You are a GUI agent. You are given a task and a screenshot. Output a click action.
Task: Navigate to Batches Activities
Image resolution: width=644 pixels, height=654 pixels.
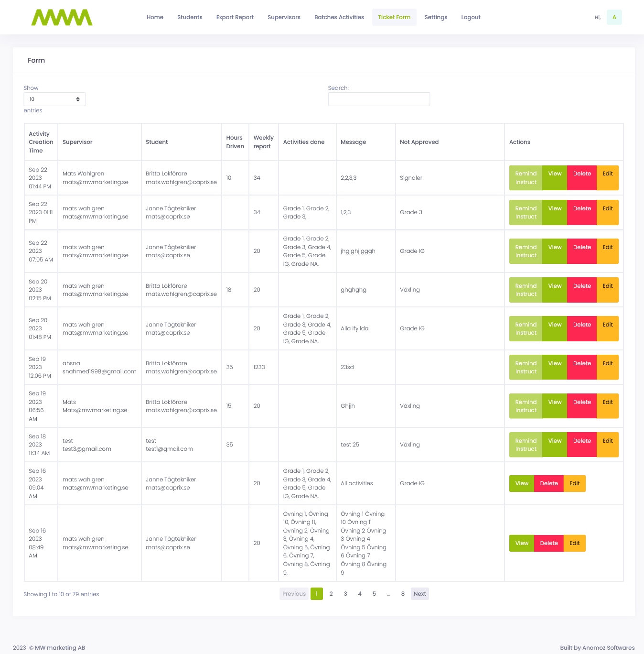tap(339, 17)
